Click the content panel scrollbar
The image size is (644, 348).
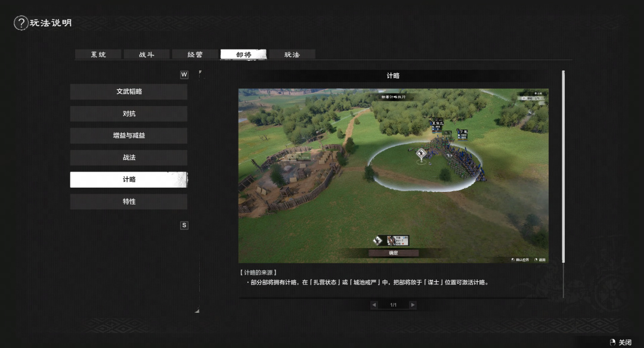coord(563,167)
